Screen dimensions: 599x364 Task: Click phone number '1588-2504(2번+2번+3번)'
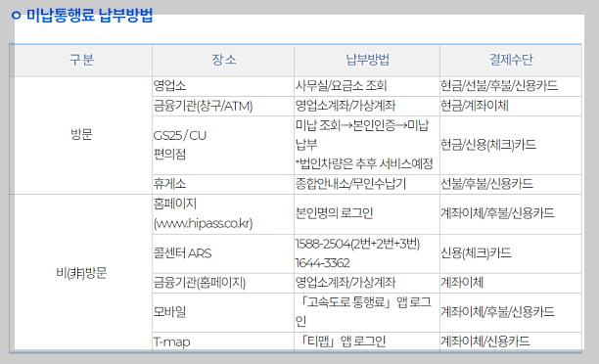[357, 244]
